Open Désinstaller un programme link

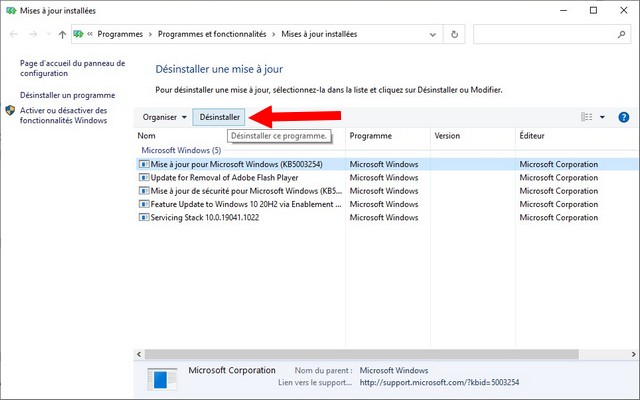(67, 94)
